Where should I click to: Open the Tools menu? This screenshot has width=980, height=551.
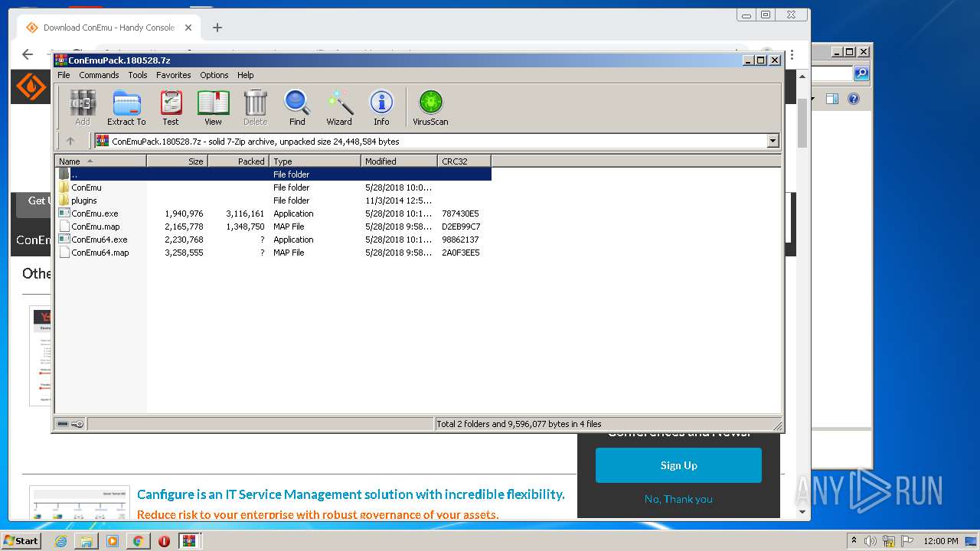pos(138,75)
